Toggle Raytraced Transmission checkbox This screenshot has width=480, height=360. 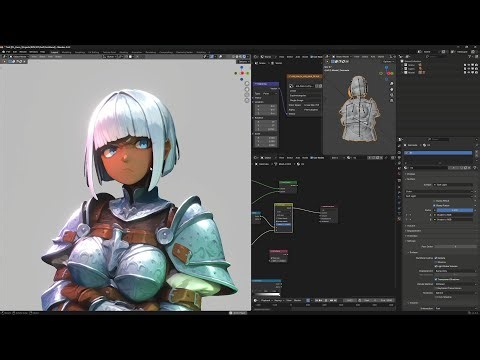pyautogui.click(x=436, y=288)
